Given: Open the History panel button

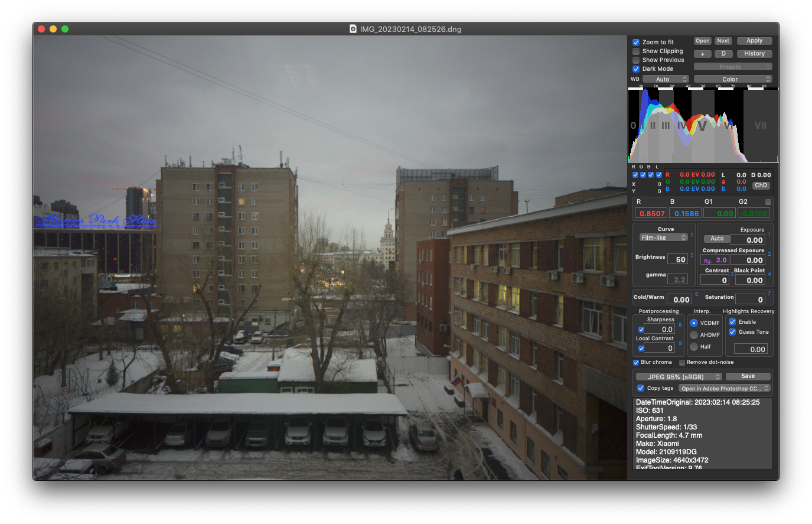Looking at the screenshot, I should 755,54.
